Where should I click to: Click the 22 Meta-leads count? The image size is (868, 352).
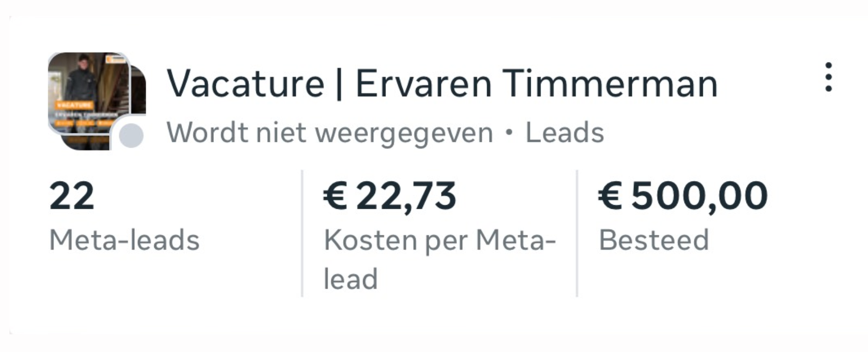click(x=72, y=196)
